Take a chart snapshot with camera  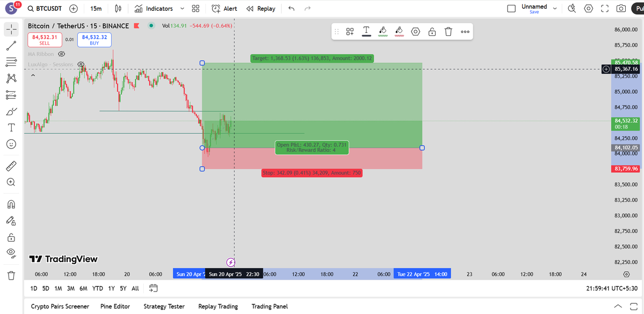click(621, 9)
